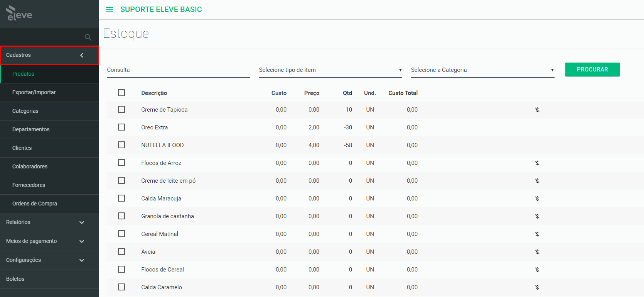The image size is (644, 297).
Task: Select the NUTELLA IFOOD product name
Action: click(162, 145)
